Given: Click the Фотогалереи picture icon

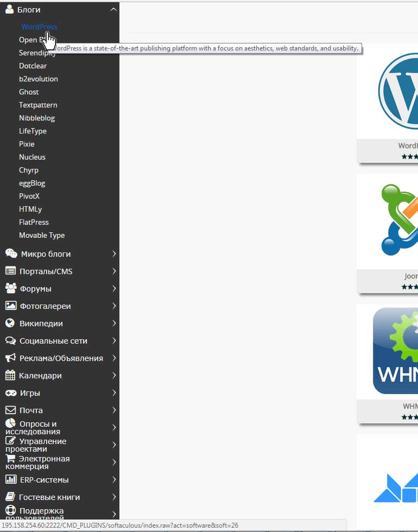Looking at the screenshot, I should click(x=10, y=305).
